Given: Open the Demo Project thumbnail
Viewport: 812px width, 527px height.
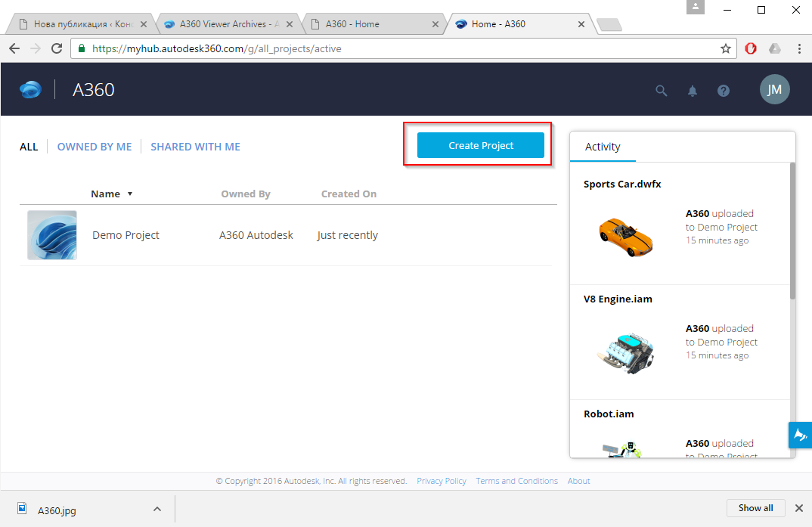Looking at the screenshot, I should point(52,235).
